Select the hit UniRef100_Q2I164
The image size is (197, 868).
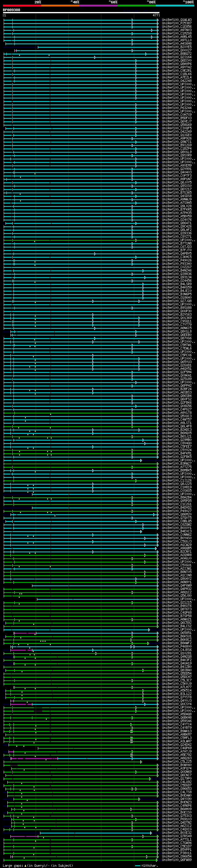coord(177,57)
